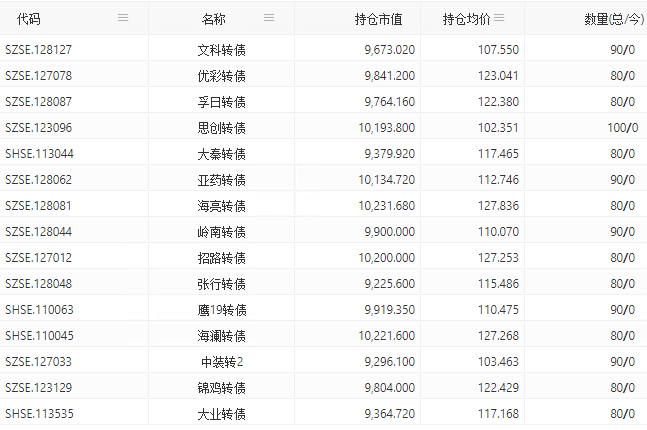
Task: Sort by the 名称 column header
Action: 214,19
